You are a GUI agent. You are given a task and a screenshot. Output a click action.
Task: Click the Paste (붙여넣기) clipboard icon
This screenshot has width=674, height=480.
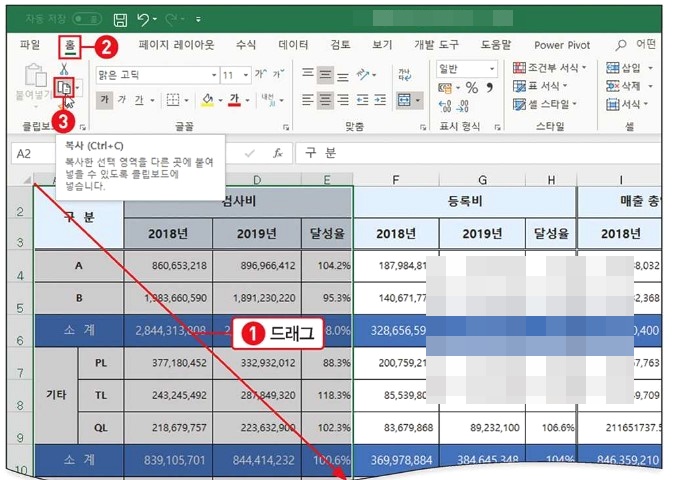click(35, 76)
